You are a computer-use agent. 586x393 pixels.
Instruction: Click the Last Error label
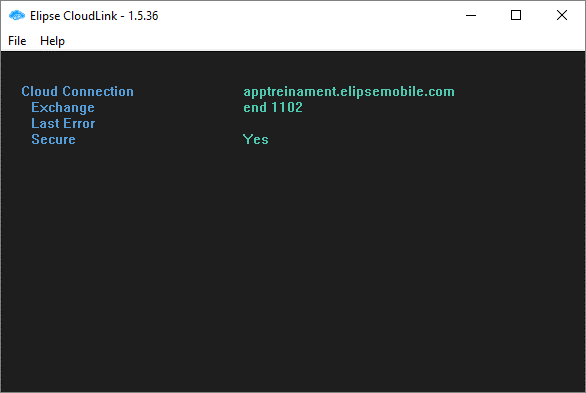coord(63,124)
